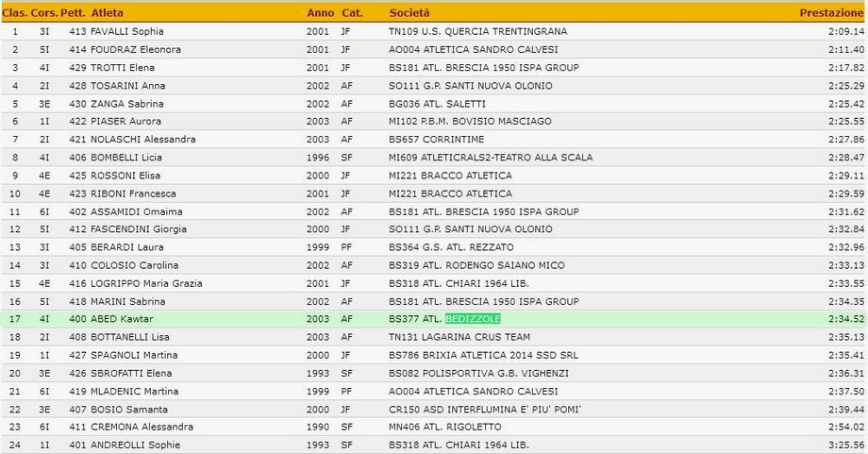Click club MN406 ATL. RIGOLETTO

point(445,427)
